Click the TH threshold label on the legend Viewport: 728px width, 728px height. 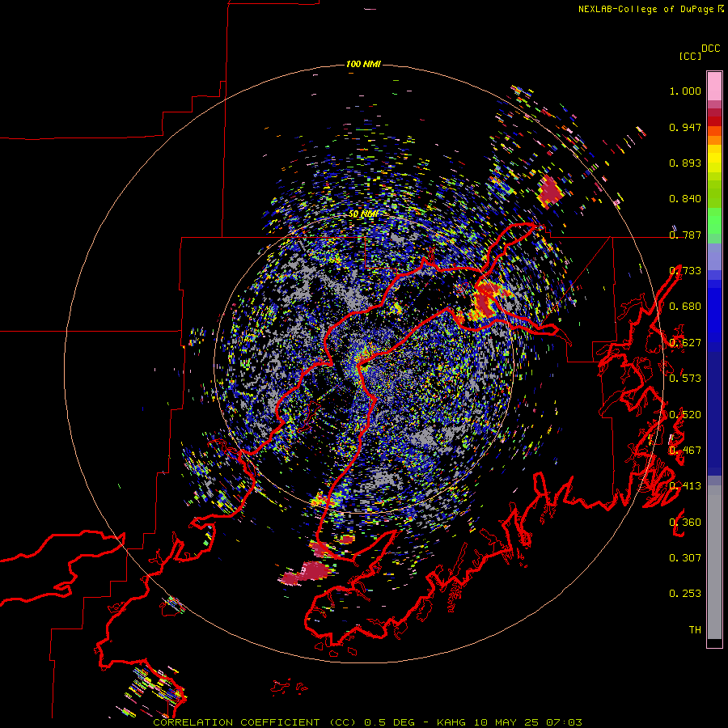coord(695,629)
